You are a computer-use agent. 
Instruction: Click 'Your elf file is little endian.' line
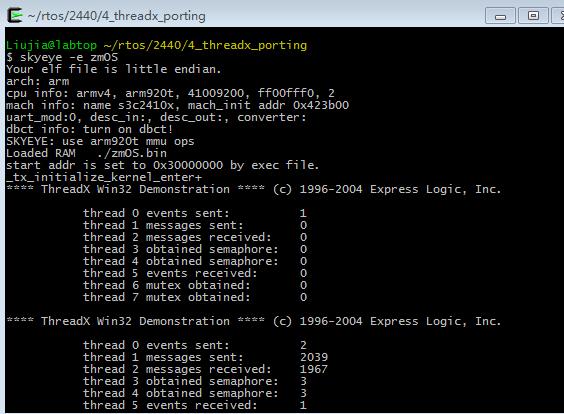tap(114, 69)
